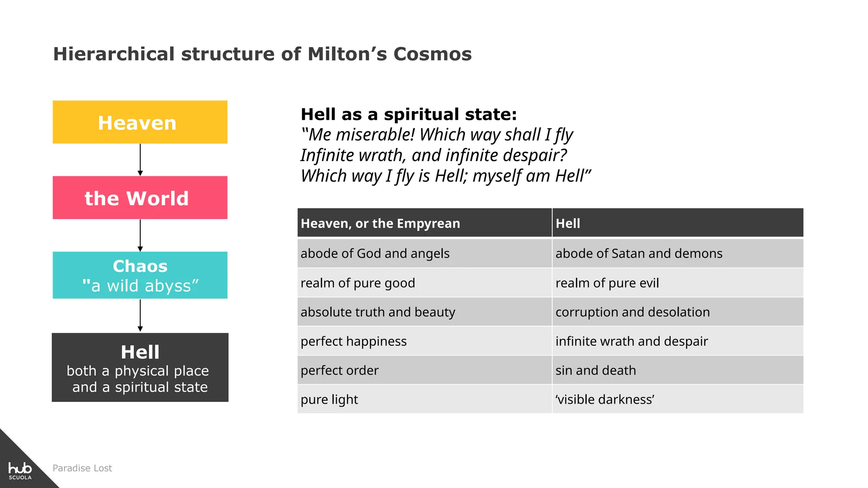Click the 'Me miserable!' quotation line
Image resolution: width=868 pixels, height=488 pixels.
[x=437, y=135]
